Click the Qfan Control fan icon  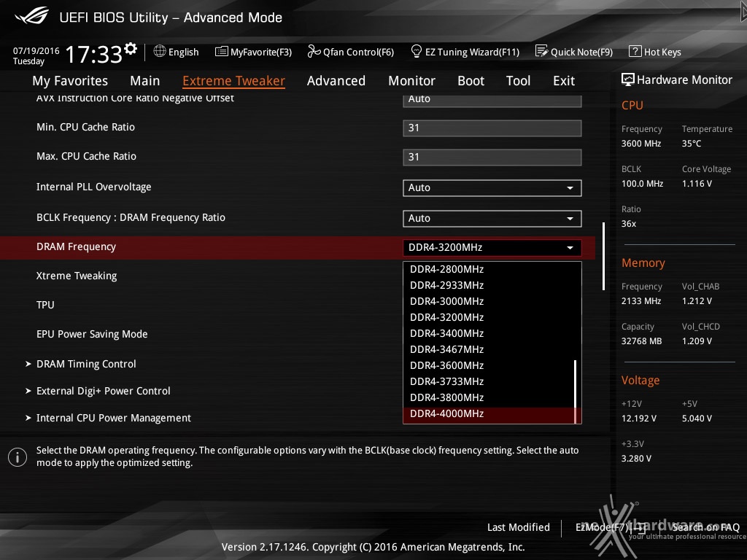(x=314, y=51)
